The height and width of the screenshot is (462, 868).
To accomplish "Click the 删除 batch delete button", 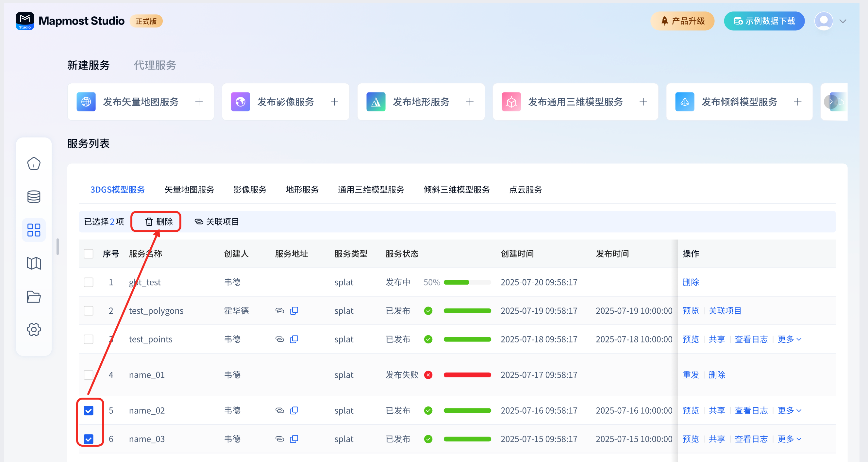I will [159, 222].
